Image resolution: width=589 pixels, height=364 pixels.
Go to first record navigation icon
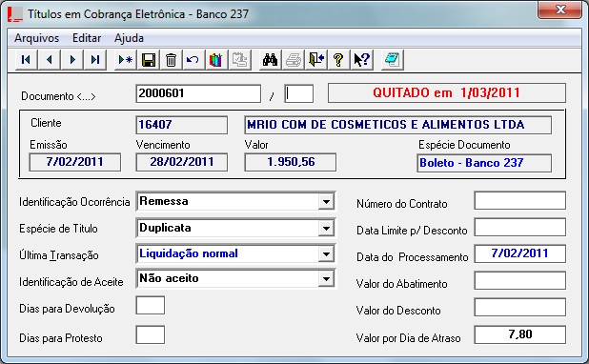tap(26, 60)
